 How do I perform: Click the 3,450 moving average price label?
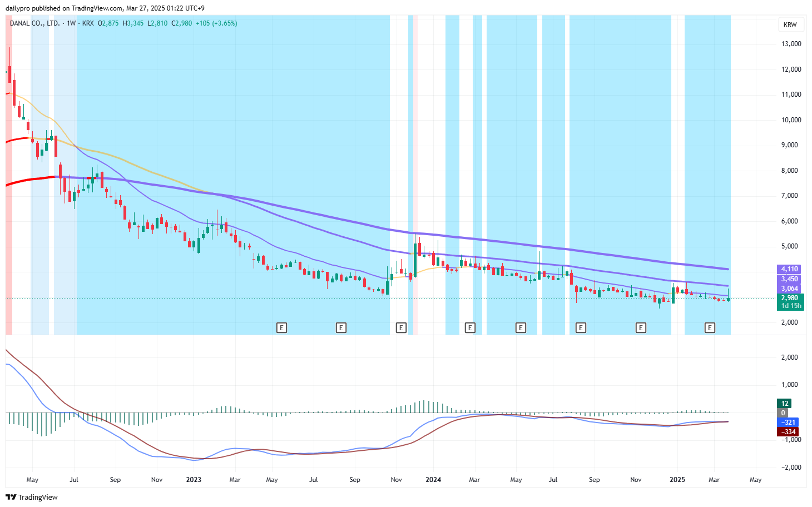789,279
